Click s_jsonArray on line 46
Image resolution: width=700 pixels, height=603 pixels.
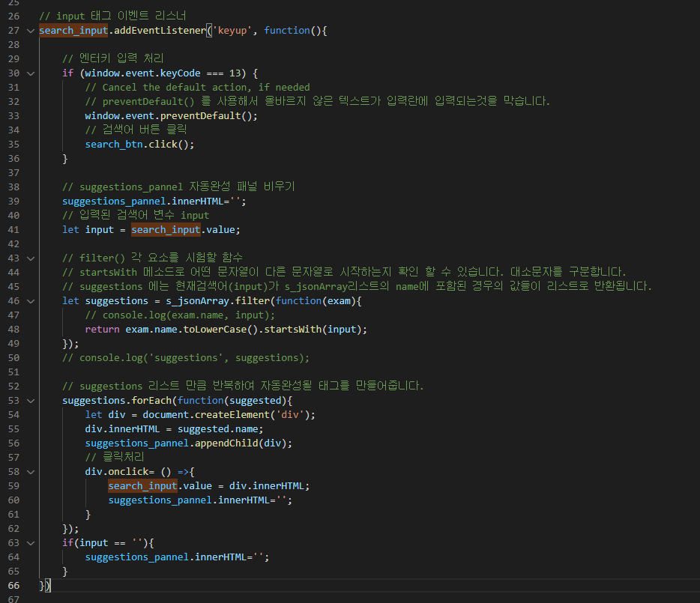(198, 301)
